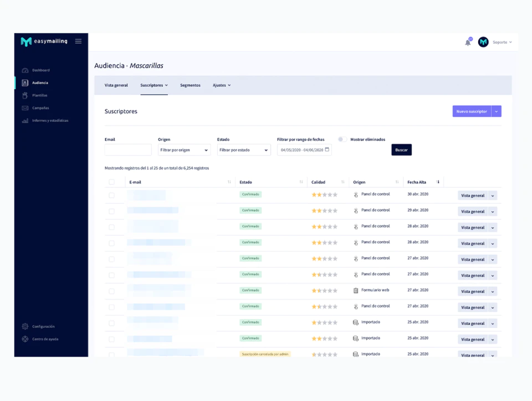Click the calendar icon in date range field

[327, 150]
